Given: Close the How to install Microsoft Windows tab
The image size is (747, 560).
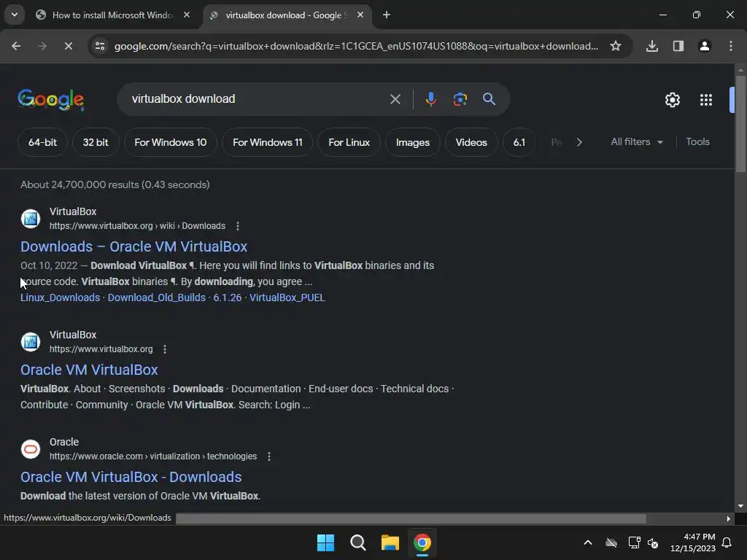Looking at the screenshot, I should pyautogui.click(x=187, y=15).
